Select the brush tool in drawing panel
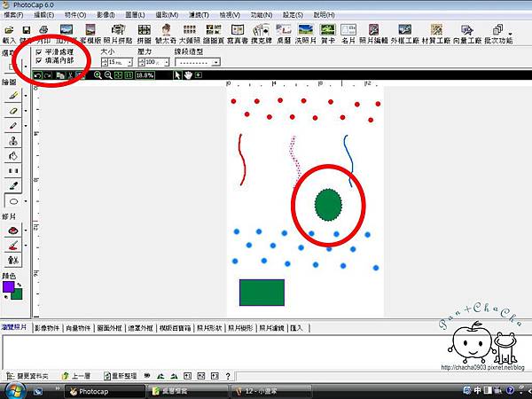 tap(13, 96)
